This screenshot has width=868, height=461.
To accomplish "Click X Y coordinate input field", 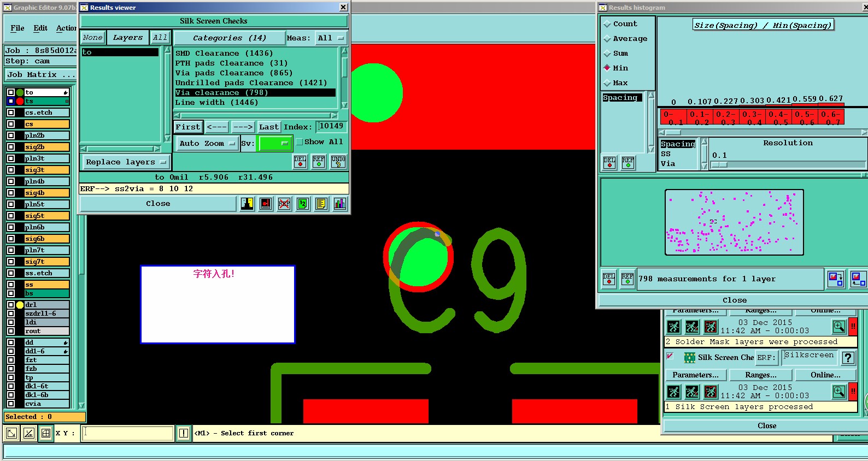I will pos(128,433).
